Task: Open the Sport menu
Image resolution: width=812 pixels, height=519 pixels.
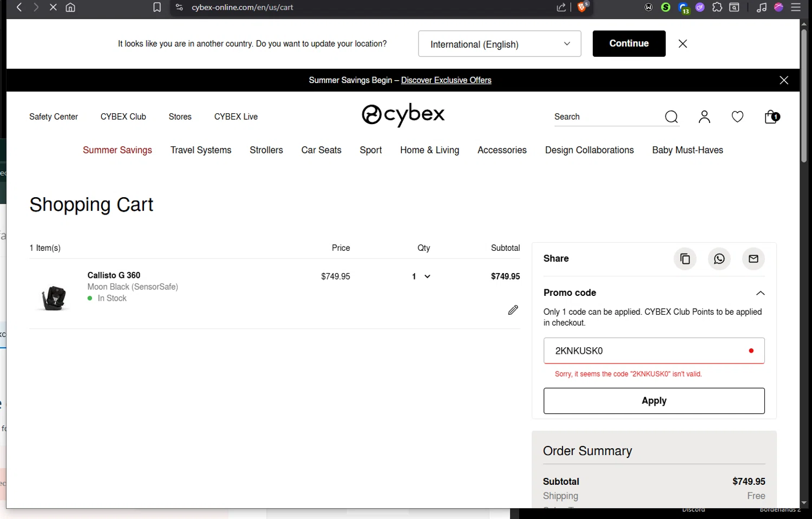Action: (371, 150)
